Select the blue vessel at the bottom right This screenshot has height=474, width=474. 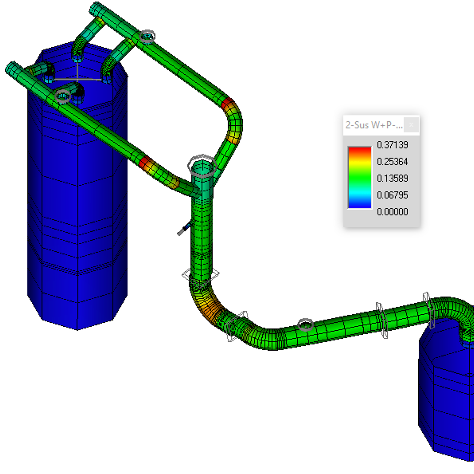[447, 393]
